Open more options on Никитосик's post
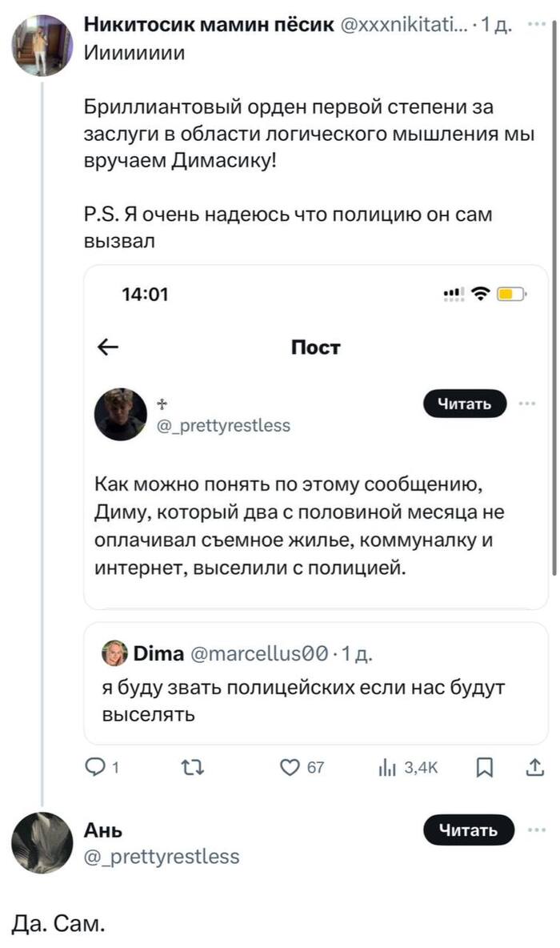The height and width of the screenshot is (948, 560). [x=534, y=26]
